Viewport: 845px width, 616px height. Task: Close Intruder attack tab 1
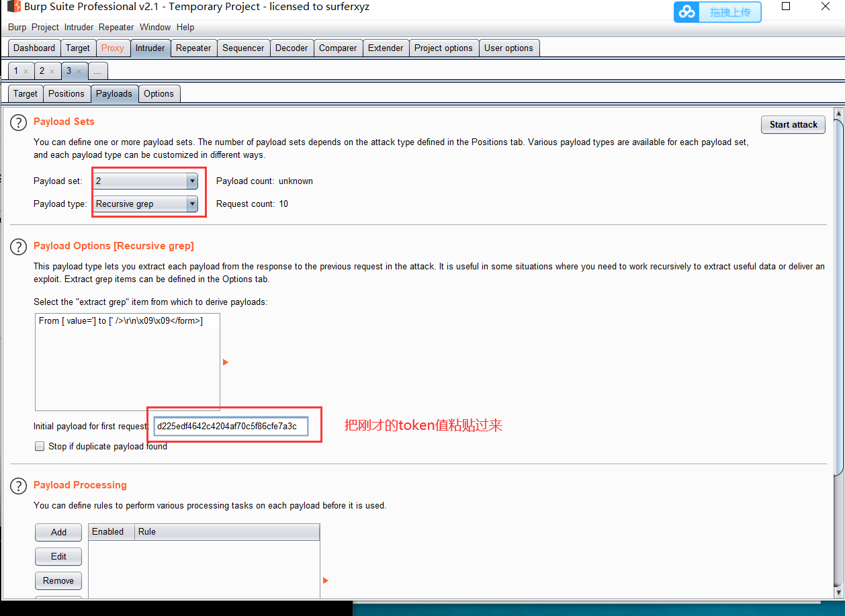tap(26, 71)
